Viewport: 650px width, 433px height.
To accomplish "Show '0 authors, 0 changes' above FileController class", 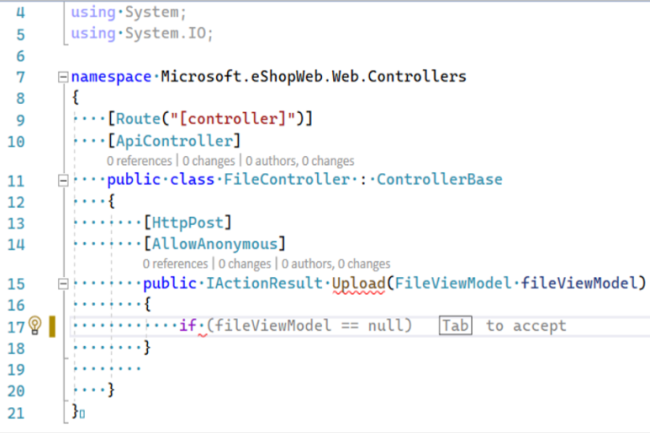I will point(298,160).
